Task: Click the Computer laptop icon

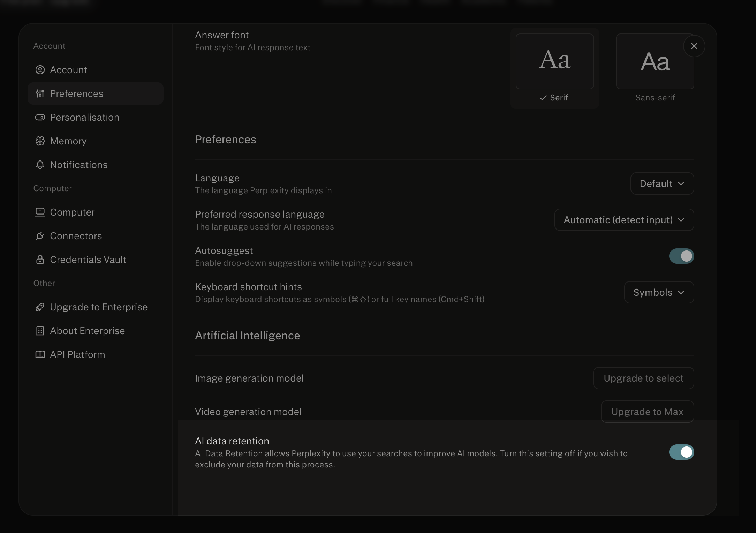Action: [40, 212]
